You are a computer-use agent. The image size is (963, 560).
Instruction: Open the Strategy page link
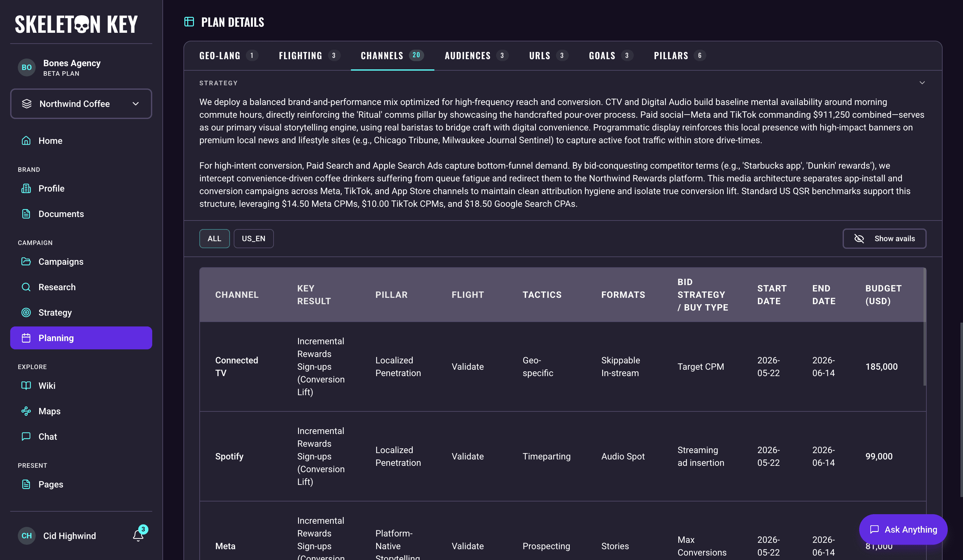pyautogui.click(x=81, y=313)
